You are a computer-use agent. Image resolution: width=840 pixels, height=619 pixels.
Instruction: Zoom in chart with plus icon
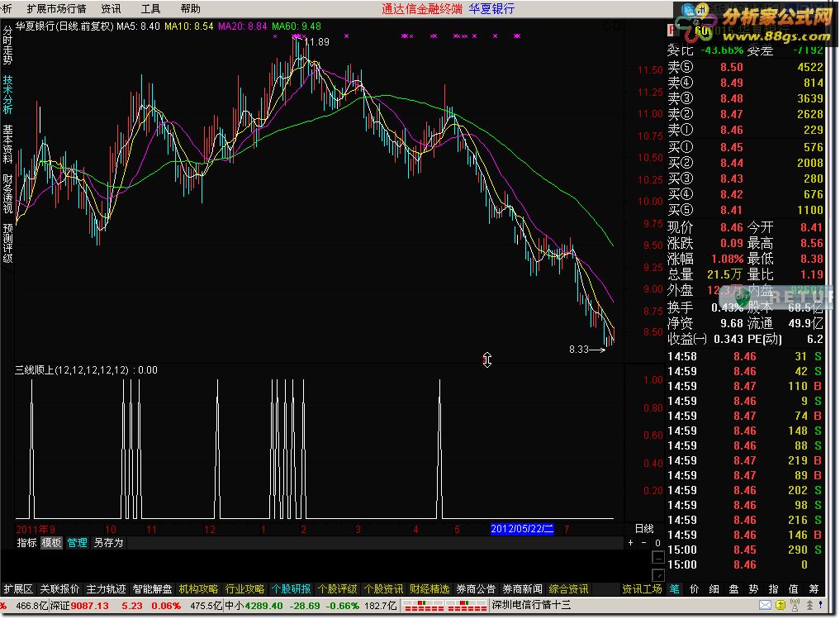(630, 543)
